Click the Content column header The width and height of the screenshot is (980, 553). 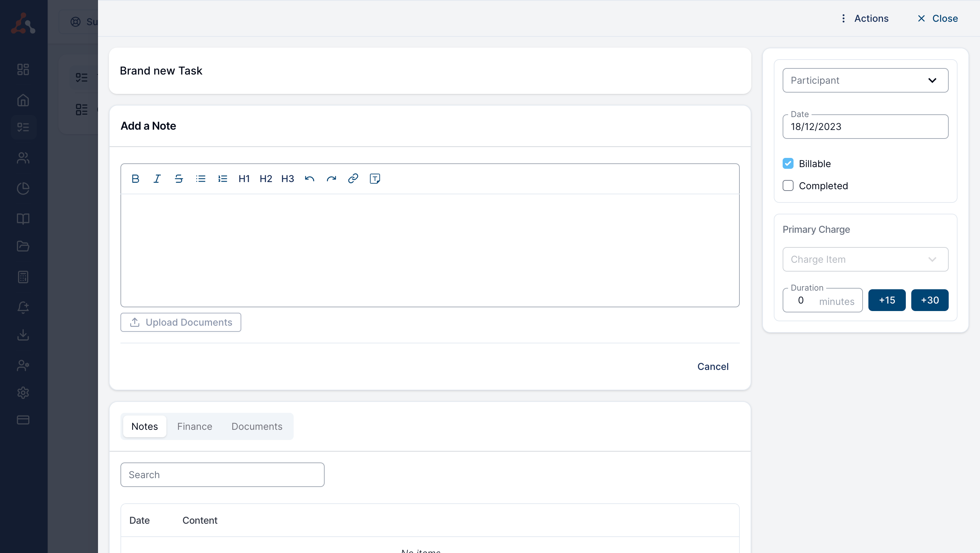pyautogui.click(x=200, y=520)
